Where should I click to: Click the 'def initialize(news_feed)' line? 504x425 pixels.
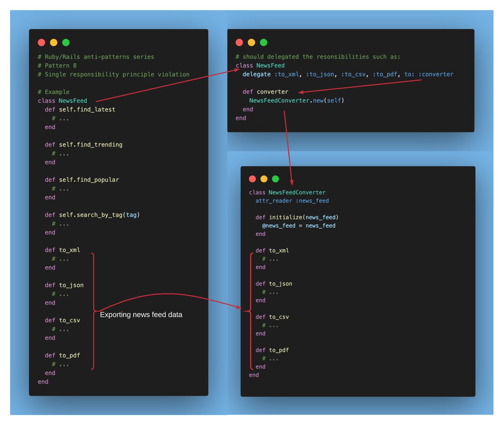click(x=297, y=217)
